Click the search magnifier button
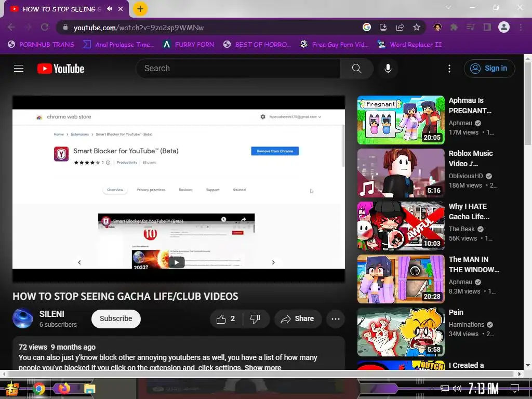The image size is (532, 399). point(356,69)
